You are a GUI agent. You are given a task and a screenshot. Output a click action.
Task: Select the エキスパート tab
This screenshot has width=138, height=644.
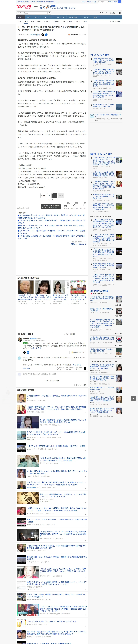click(48, 17)
